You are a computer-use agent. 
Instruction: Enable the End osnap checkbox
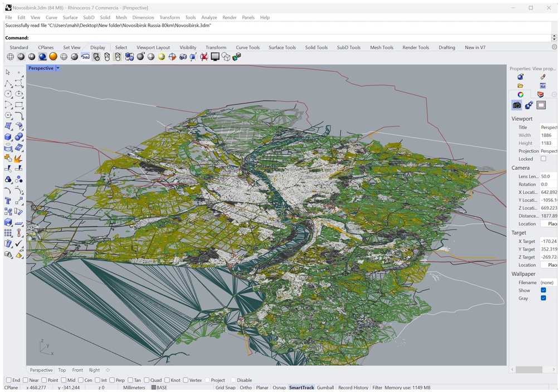8,380
